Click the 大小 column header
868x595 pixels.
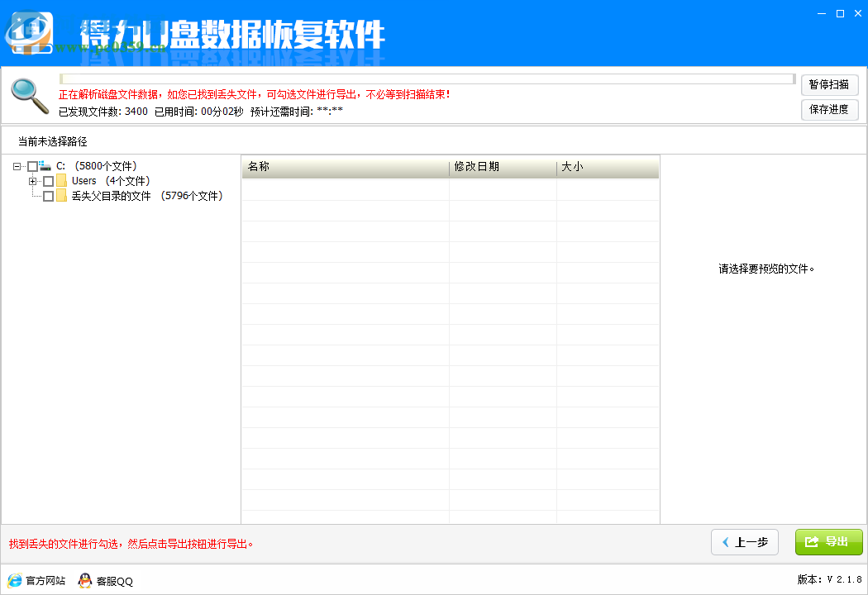(x=608, y=167)
